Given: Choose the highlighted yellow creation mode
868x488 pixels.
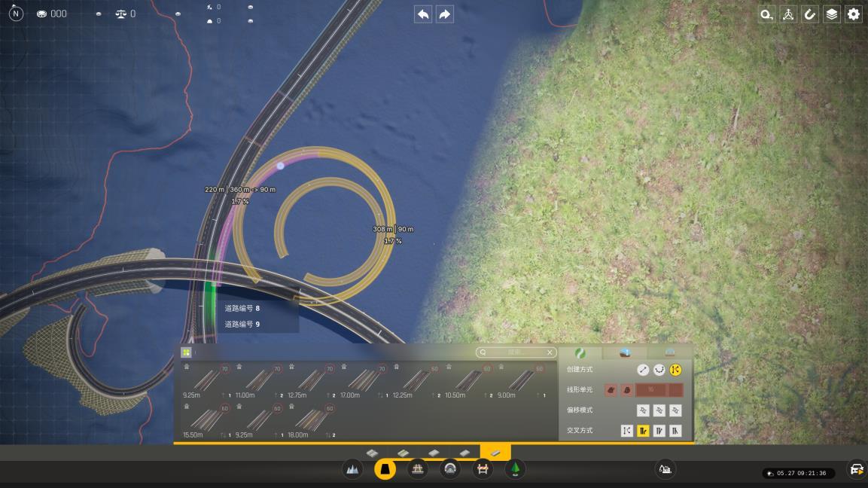Looking at the screenshot, I should coord(675,370).
